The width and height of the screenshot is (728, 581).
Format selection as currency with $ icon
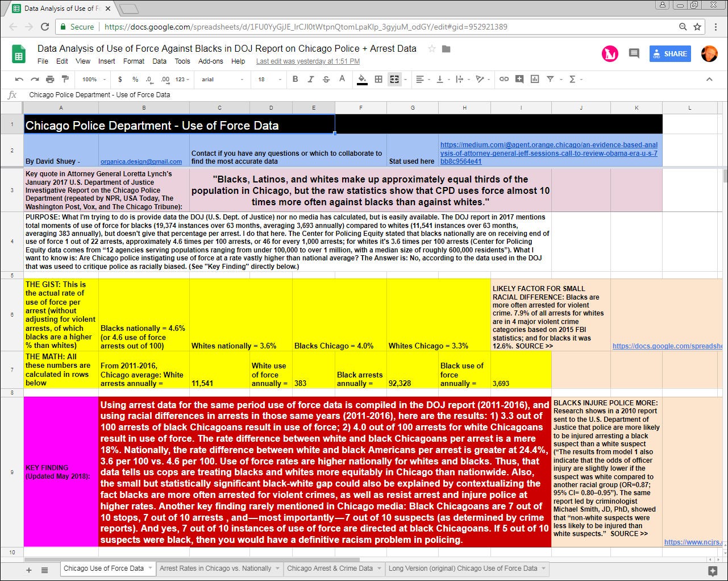click(x=120, y=79)
